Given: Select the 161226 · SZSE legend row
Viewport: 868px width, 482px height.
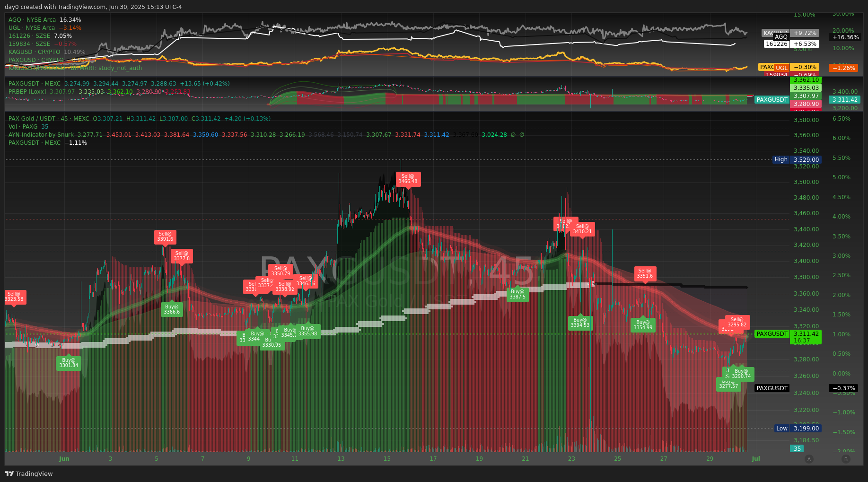Looking at the screenshot, I should [x=40, y=36].
